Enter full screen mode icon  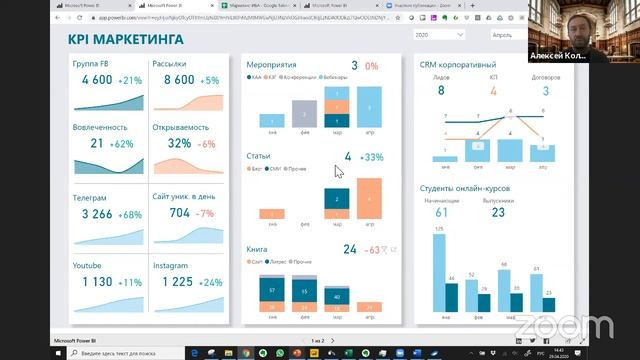click(x=582, y=341)
